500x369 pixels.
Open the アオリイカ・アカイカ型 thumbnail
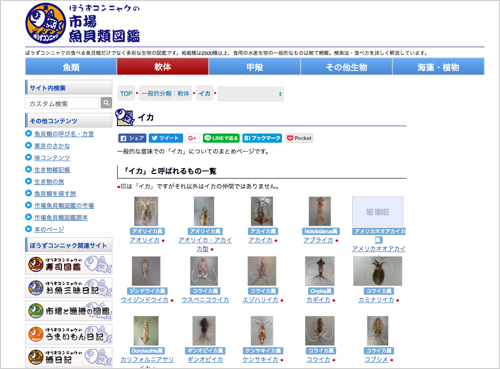[x=204, y=211]
